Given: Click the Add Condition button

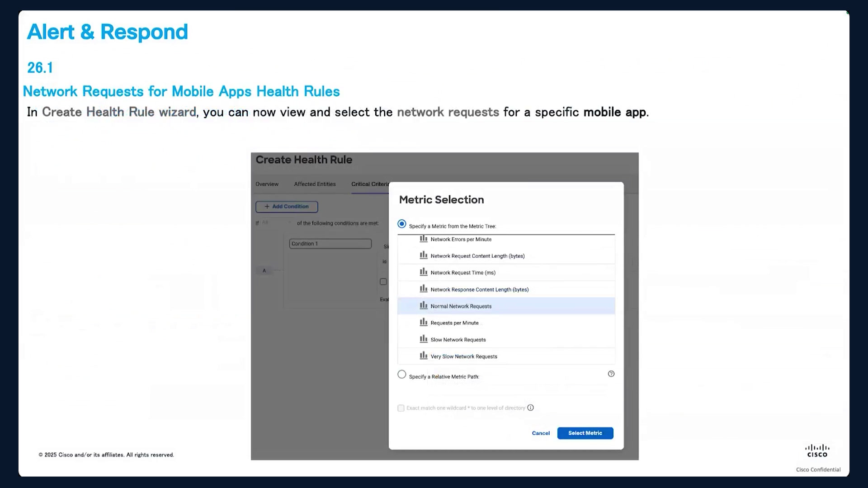Looking at the screenshot, I should [287, 206].
